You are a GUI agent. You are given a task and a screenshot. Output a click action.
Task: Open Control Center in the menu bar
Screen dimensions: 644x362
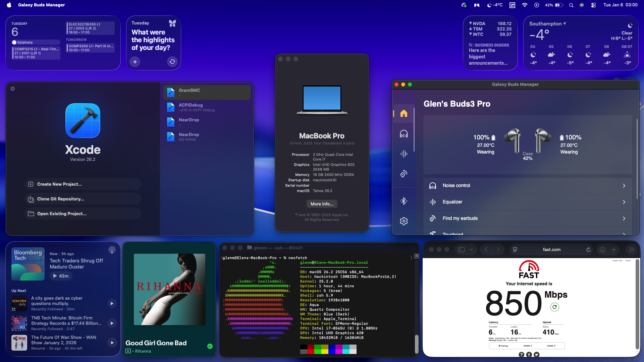click(x=593, y=5)
